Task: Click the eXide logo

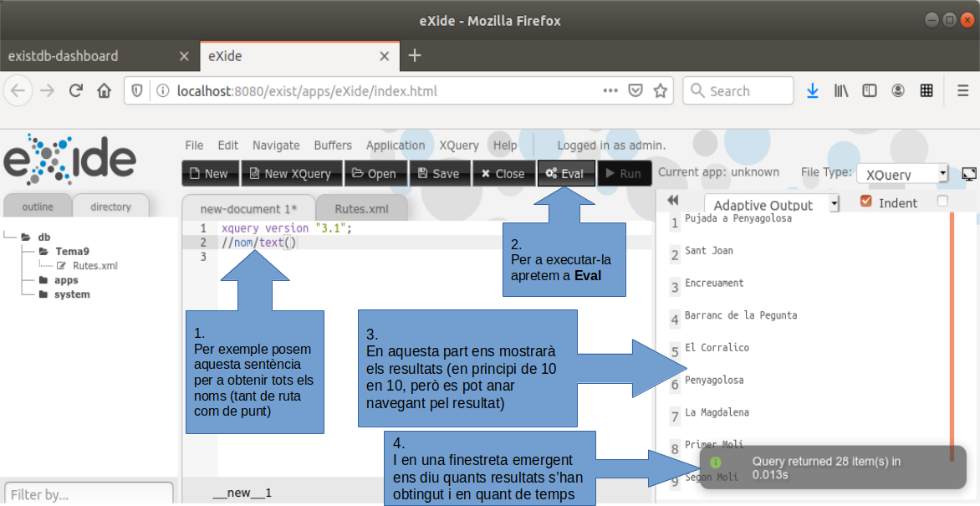Action: tap(70, 159)
